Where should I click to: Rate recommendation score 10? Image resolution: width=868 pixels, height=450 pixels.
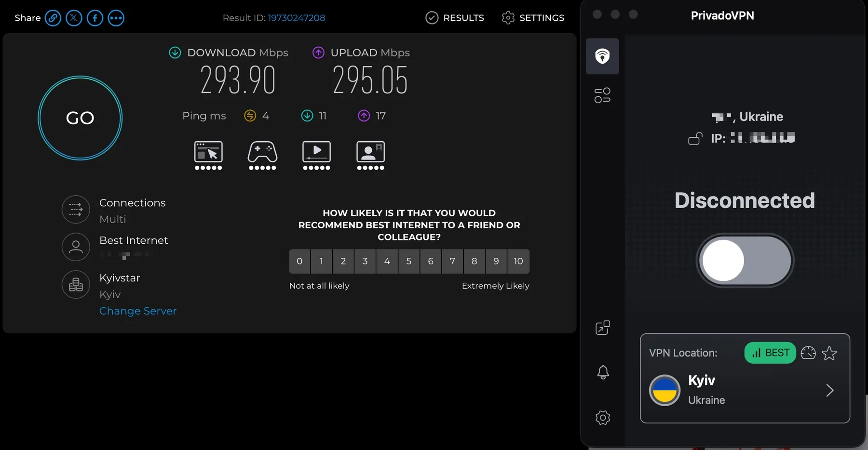tap(518, 261)
